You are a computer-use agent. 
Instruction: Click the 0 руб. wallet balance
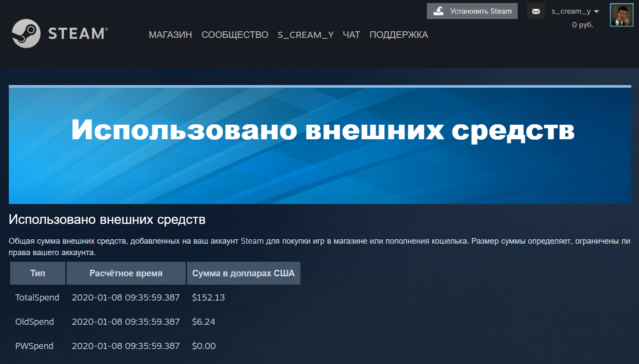click(x=582, y=25)
